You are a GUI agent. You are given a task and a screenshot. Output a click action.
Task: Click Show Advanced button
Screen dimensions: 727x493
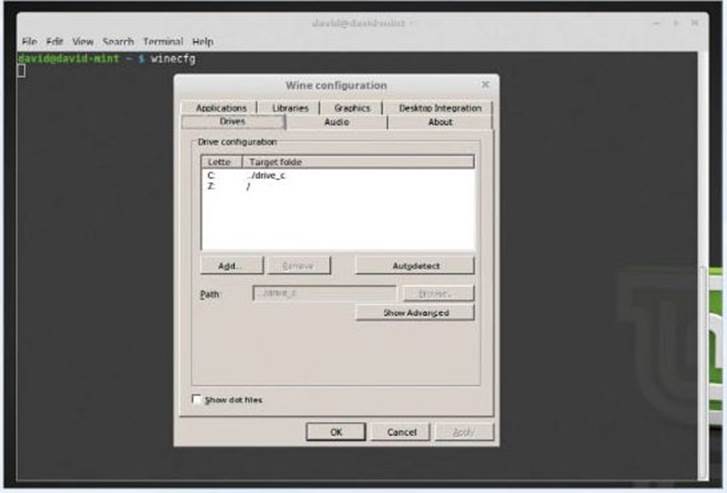pos(415,313)
